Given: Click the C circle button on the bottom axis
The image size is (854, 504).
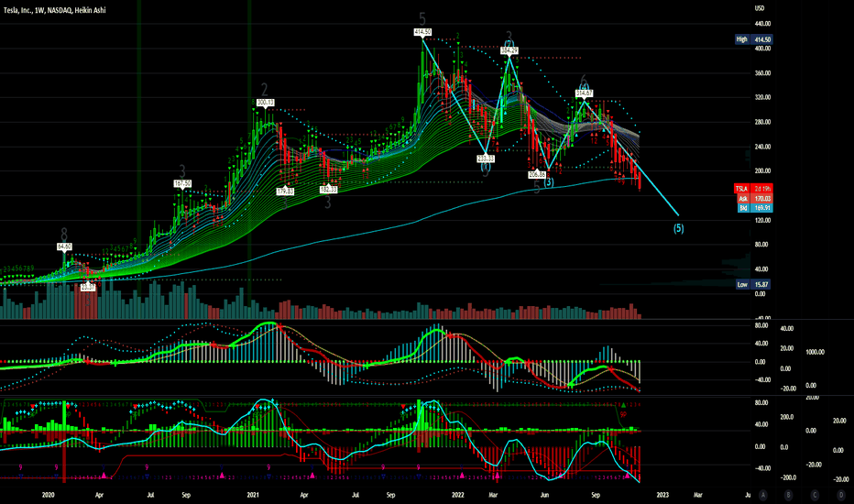Looking at the screenshot, I should coord(815,495).
